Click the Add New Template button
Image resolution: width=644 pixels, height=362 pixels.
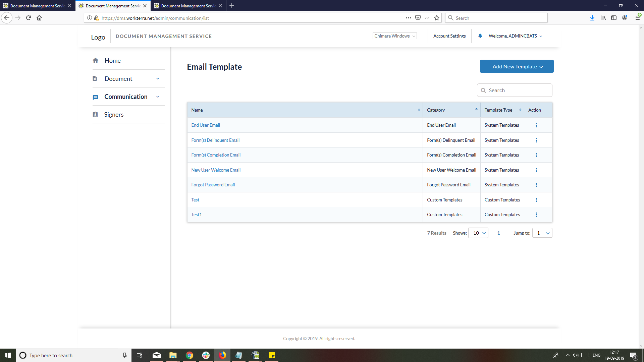(x=517, y=66)
